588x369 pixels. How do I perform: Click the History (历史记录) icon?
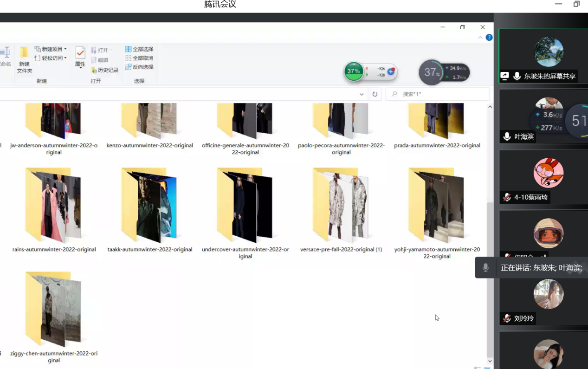(104, 70)
